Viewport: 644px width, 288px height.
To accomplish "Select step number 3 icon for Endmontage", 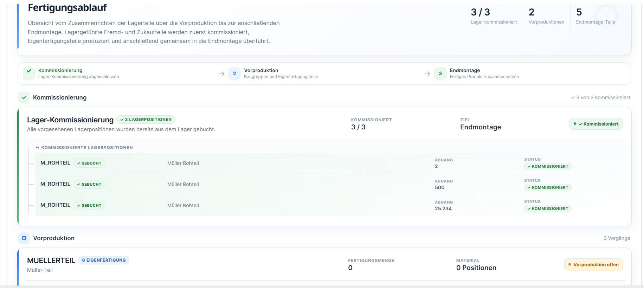I will coord(440,73).
